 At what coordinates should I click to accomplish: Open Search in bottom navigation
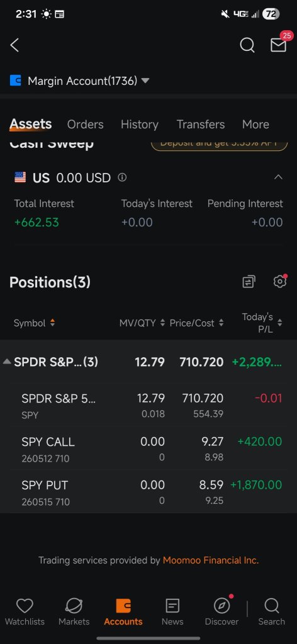(272, 612)
